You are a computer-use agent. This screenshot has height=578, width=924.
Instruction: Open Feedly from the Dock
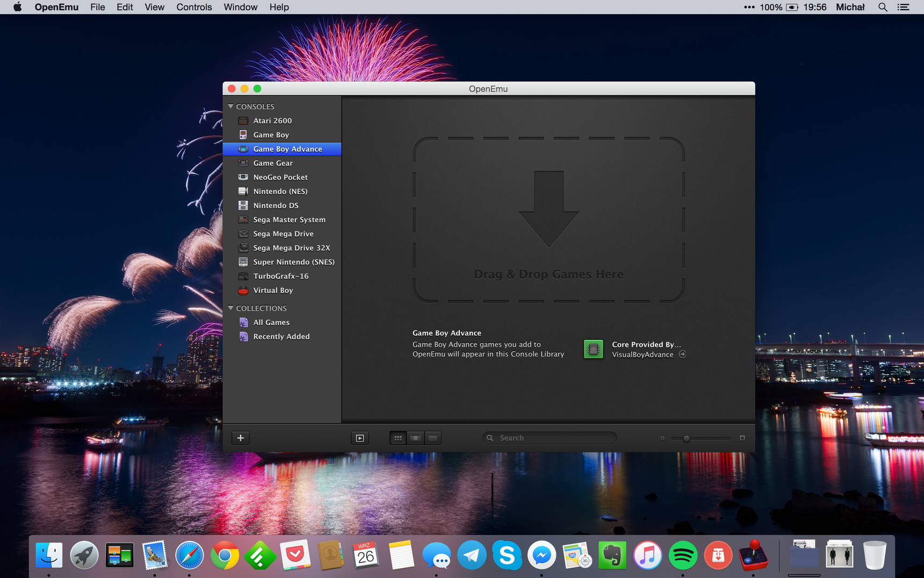point(260,555)
